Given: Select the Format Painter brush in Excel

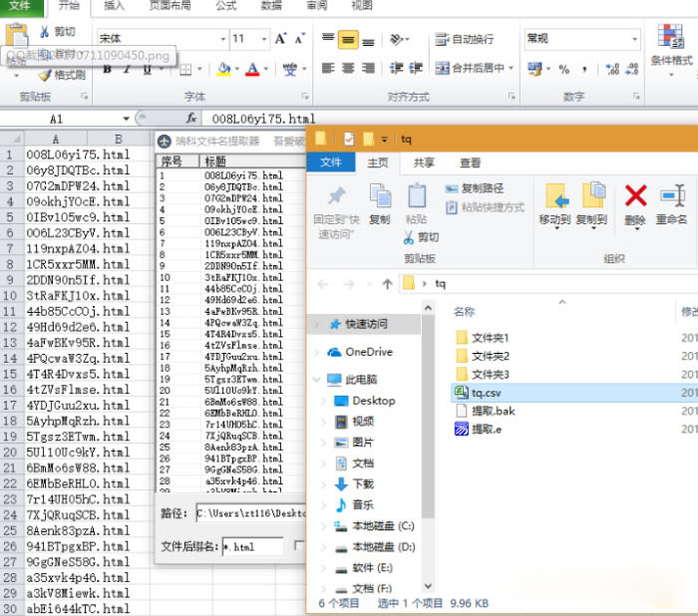Looking at the screenshot, I should click(46, 75).
